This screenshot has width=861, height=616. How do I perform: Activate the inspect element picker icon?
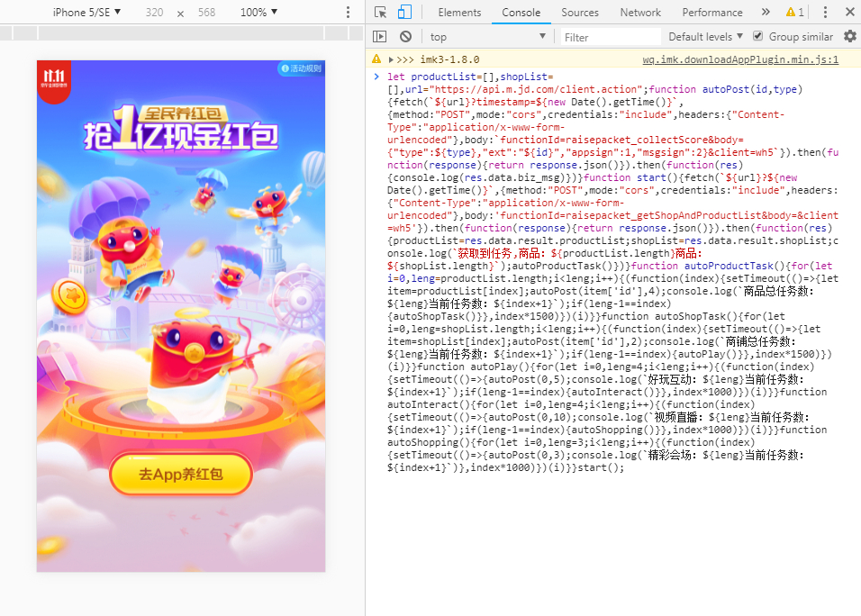point(380,12)
